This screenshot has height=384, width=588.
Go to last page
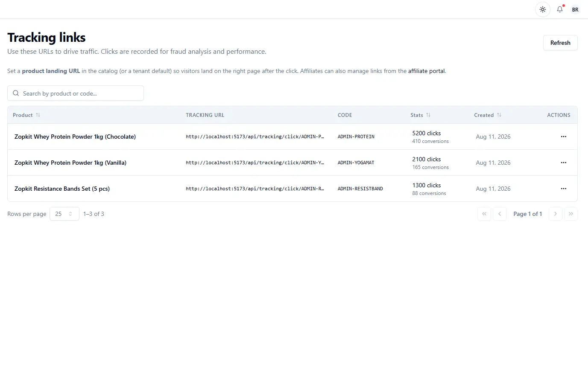coord(571,214)
